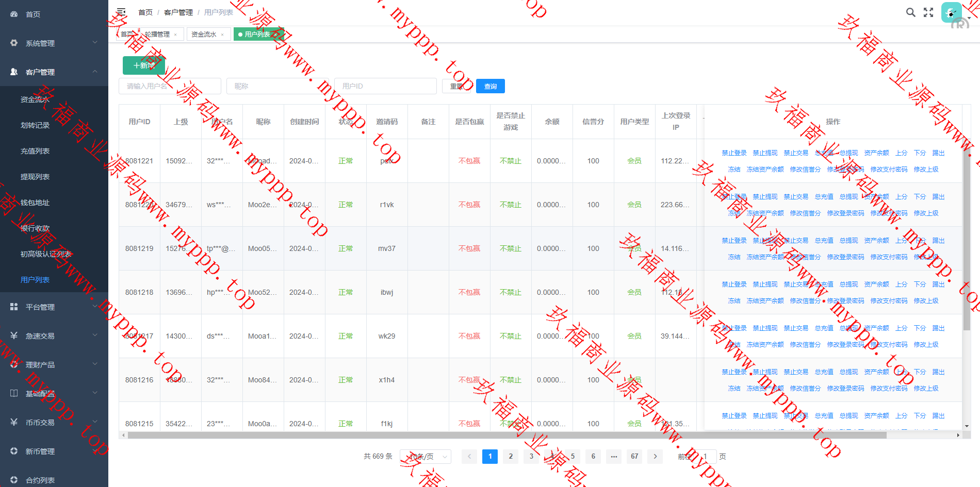The width and height of the screenshot is (980, 487).
Task: Click the green 新增 button
Action: point(144,65)
